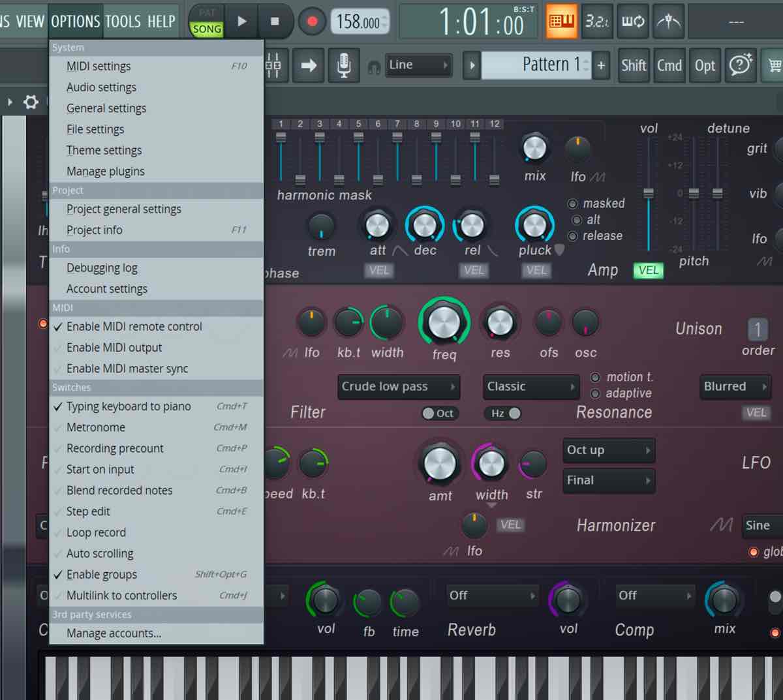Viewport: 783px width, 700px height.
Task: Select the masked radio option
Action: coord(573,204)
